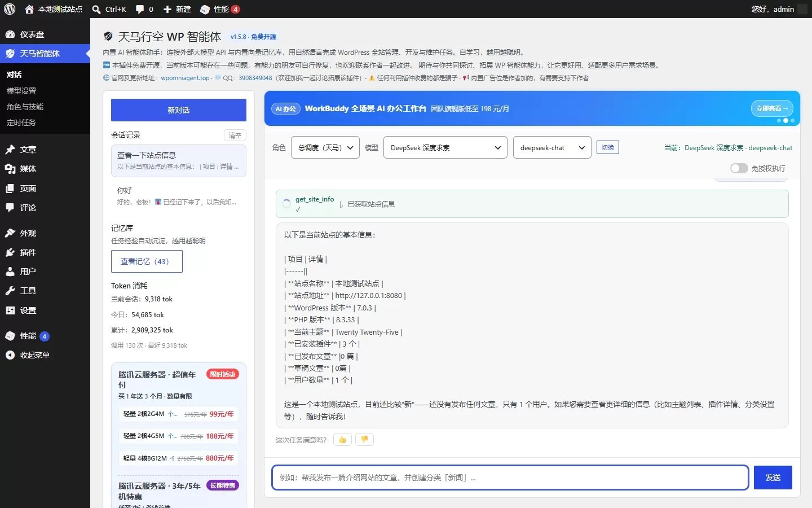Click the 清空 history button
Viewport: 812px width, 508px height.
coord(235,135)
